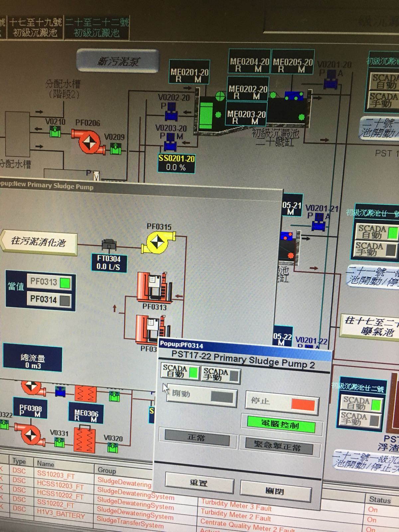This screenshot has width=399, height=532.
Task: Toggle SCADA 自動 mode in PF0314 popup
Action: (180, 371)
